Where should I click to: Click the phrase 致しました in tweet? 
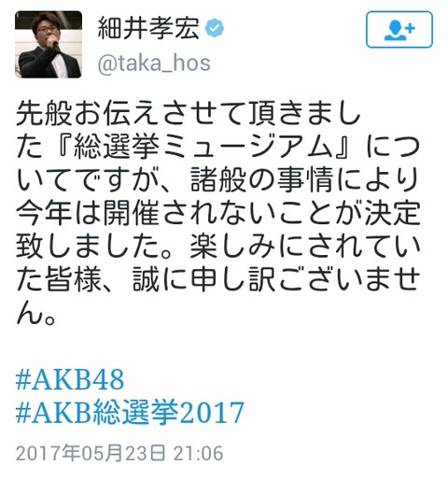[x=91, y=247]
